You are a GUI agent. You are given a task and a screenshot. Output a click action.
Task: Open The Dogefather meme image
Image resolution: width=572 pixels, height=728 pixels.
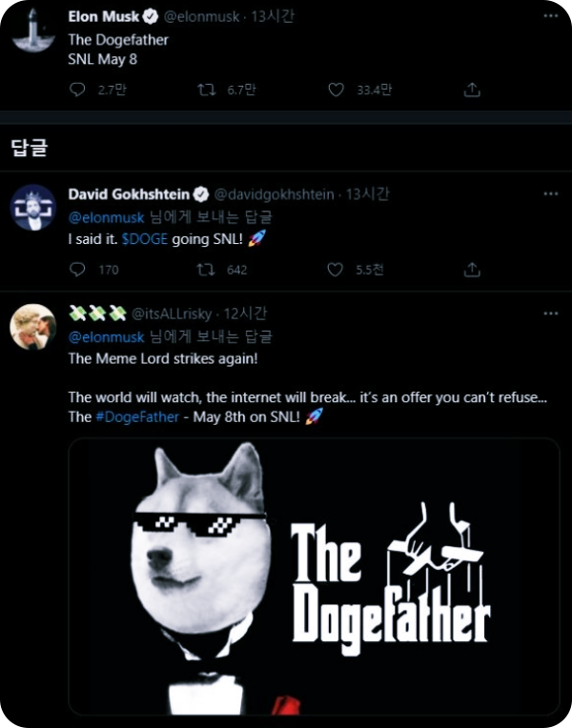pyautogui.click(x=314, y=576)
